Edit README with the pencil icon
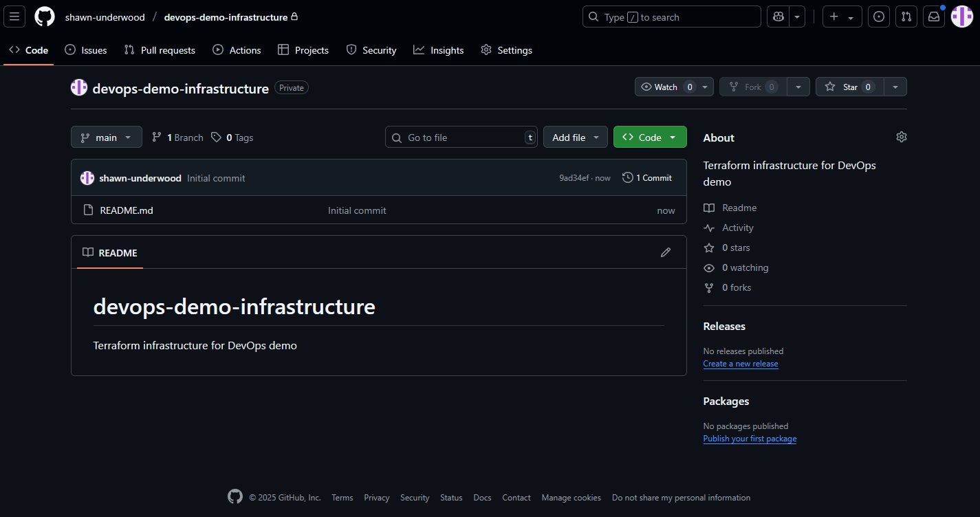This screenshot has height=517, width=980. click(666, 252)
